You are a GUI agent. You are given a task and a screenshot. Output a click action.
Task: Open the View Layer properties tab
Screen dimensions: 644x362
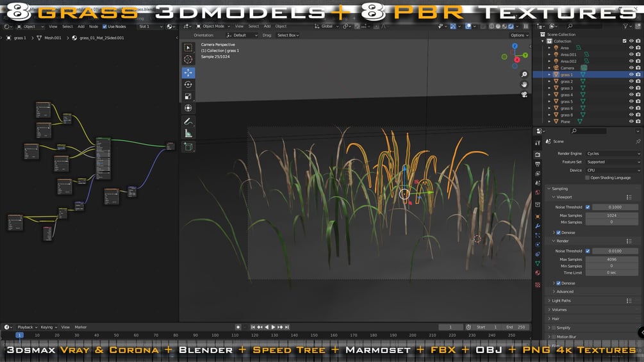pos(538,174)
